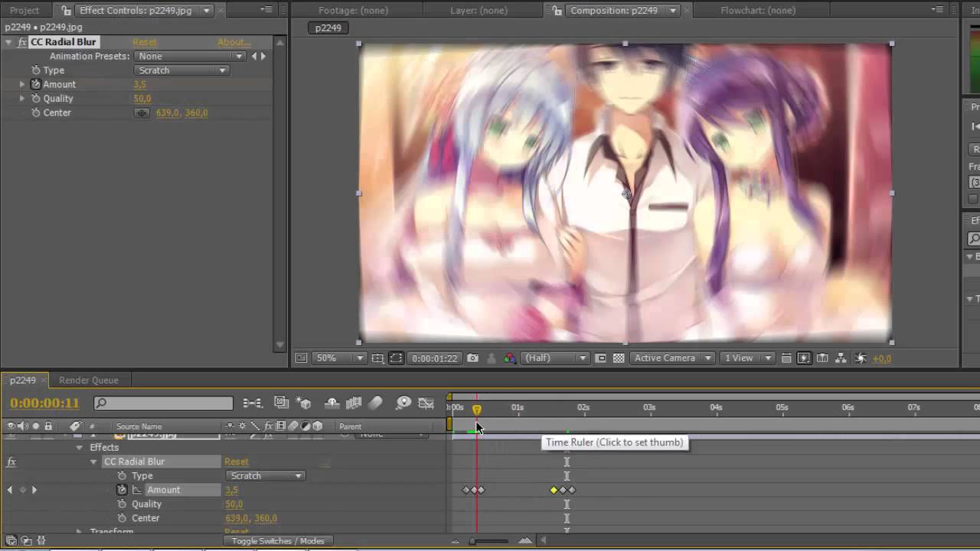Viewport: 980px width, 551px height.
Task: Click the always preview this view icon
Action: (302, 358)
